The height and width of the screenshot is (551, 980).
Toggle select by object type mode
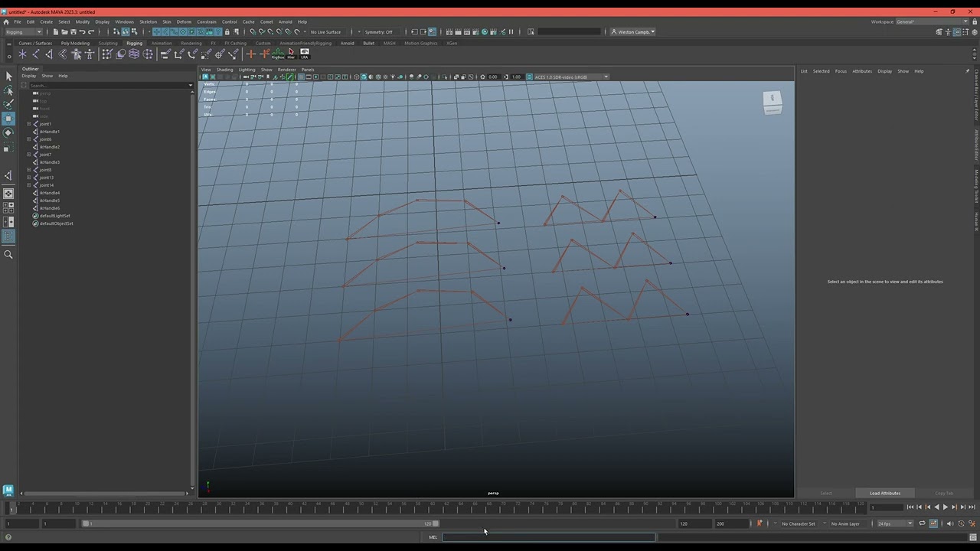pos(126,32)
